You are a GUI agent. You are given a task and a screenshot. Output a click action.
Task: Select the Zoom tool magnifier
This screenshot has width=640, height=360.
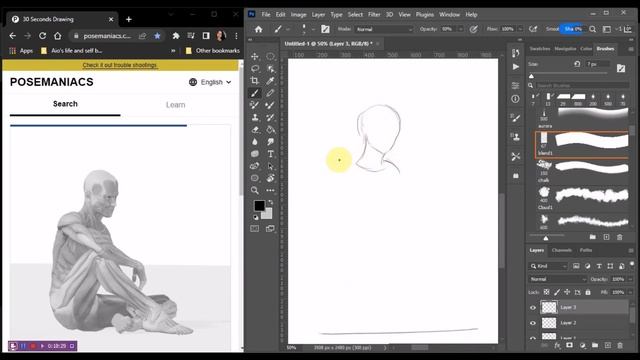click(x=255, y=190)
